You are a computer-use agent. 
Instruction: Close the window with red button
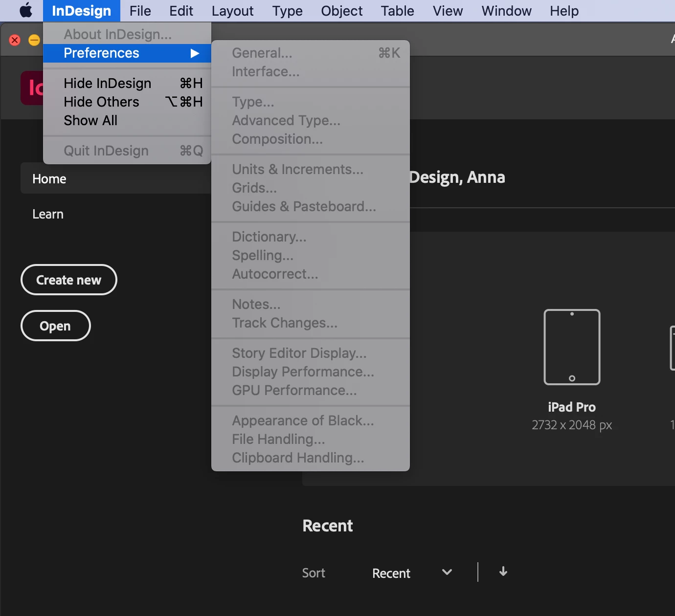click(x=15, y=40)
